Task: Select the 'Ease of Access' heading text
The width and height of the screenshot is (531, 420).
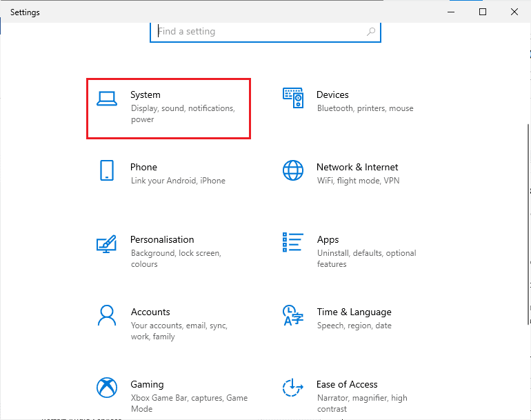Action: [x=347, y=384]
